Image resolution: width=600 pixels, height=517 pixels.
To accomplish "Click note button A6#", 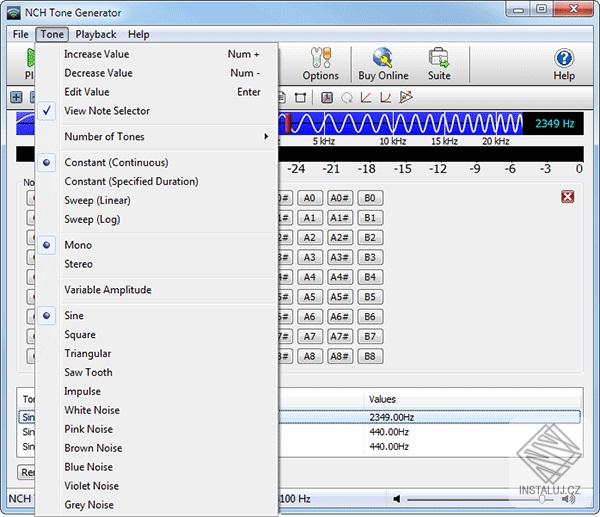I will tap(339, 317).
